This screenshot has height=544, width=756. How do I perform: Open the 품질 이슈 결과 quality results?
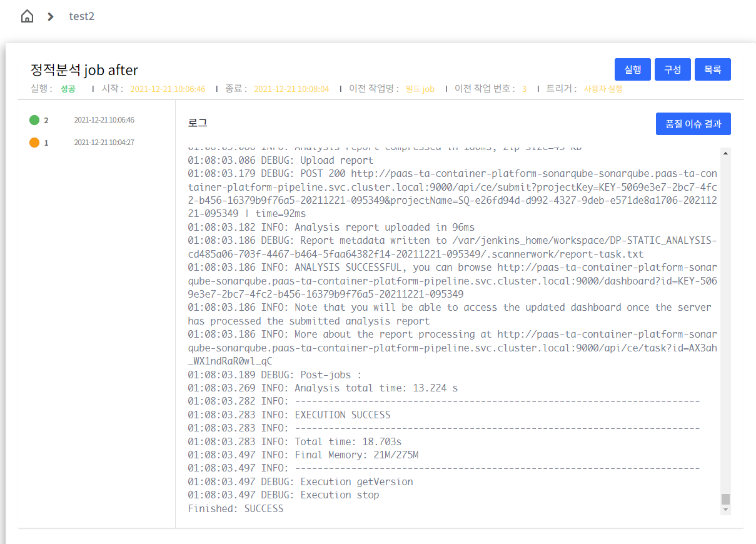point(693,123)
